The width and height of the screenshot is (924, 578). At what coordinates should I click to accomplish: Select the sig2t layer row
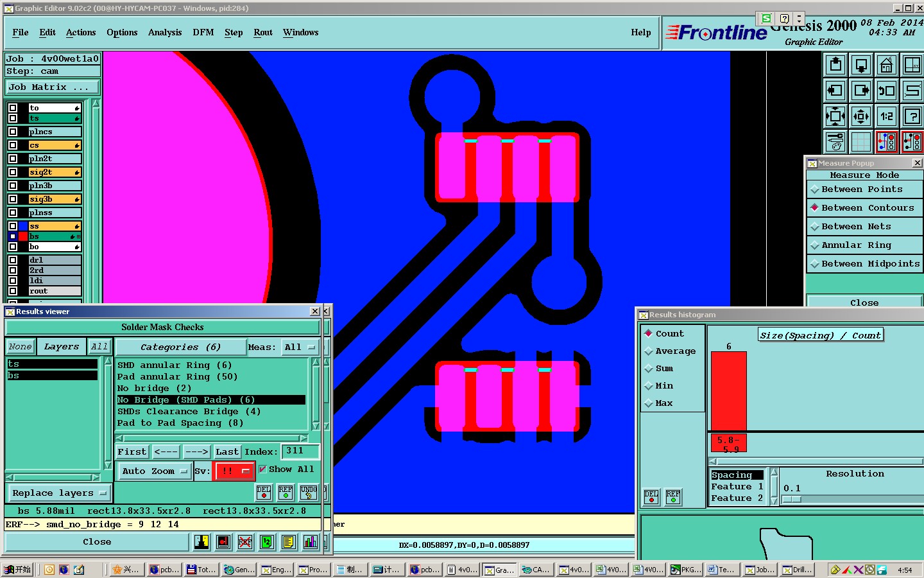click(x=55, y=172)
